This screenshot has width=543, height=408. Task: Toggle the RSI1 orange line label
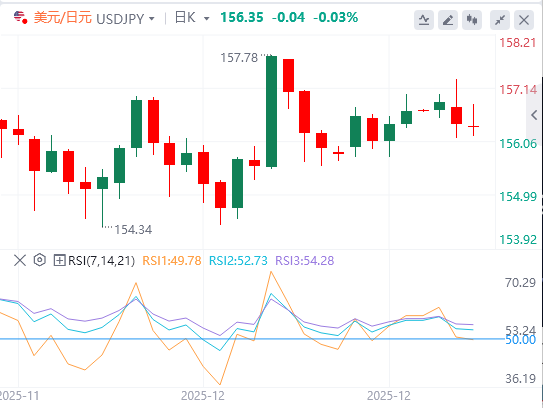[x=172, y=260]
